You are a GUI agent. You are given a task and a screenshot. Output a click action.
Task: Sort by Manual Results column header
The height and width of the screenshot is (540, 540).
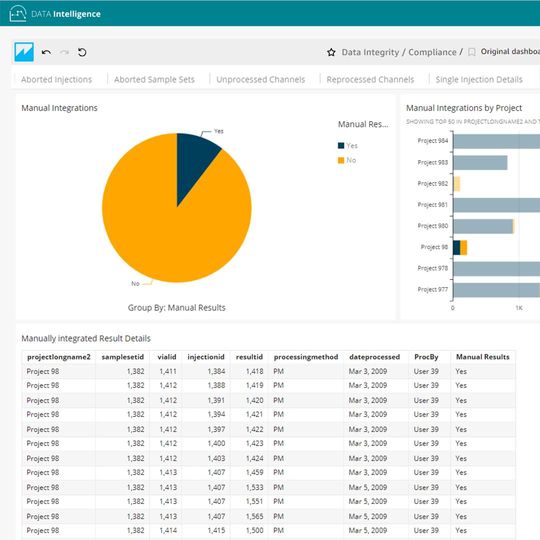point(482,357)
